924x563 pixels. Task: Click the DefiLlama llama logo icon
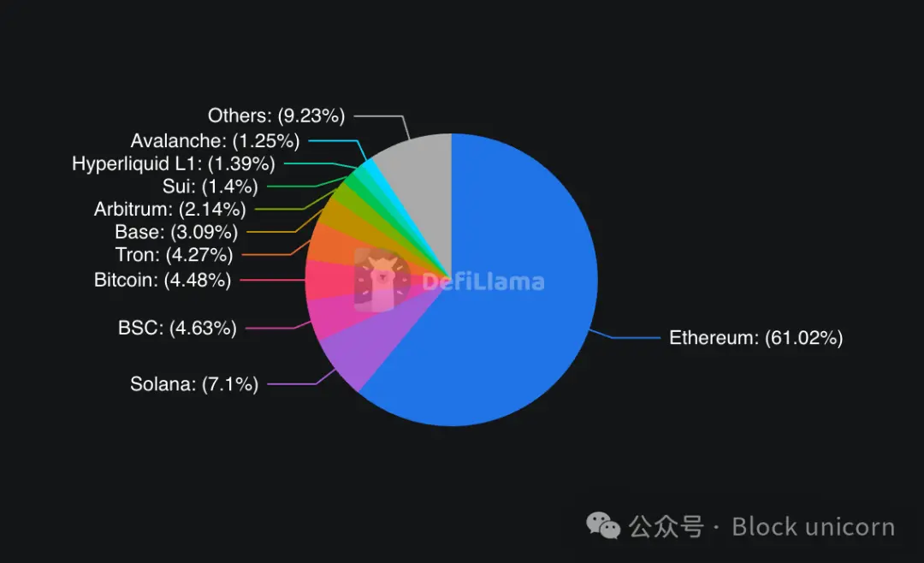point(382,280)
